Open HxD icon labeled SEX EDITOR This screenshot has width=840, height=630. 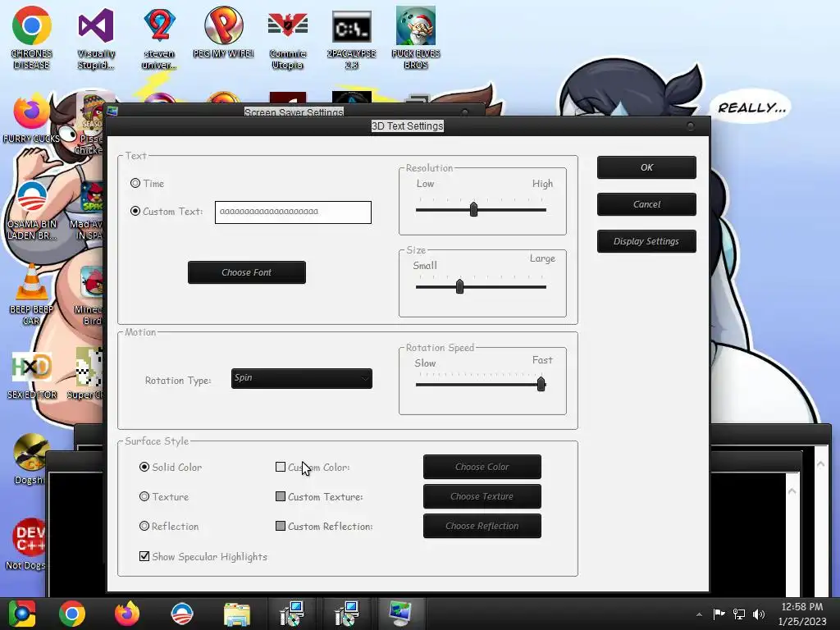(x=32, y=375)
